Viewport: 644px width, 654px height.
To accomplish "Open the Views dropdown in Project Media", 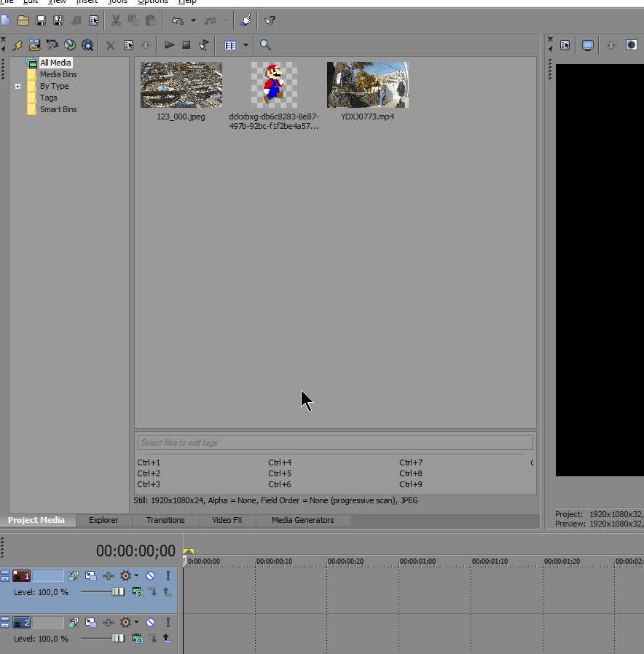I will coord(246,45).
